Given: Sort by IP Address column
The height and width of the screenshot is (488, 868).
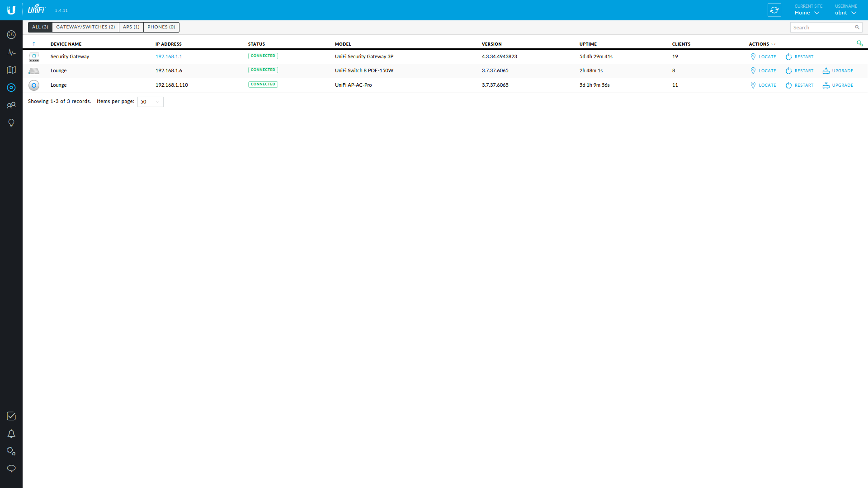Looking at the screenshot, I should [x=169, y=44].
